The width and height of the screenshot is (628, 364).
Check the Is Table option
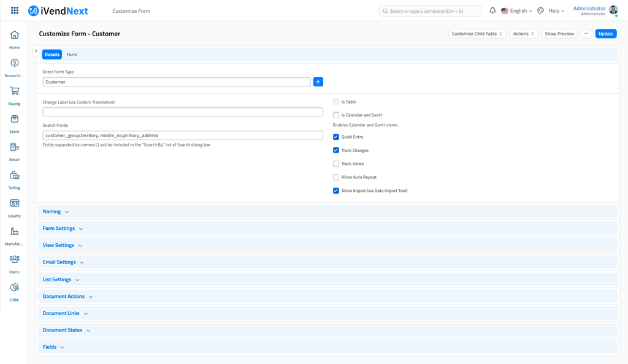click(336, 101)
